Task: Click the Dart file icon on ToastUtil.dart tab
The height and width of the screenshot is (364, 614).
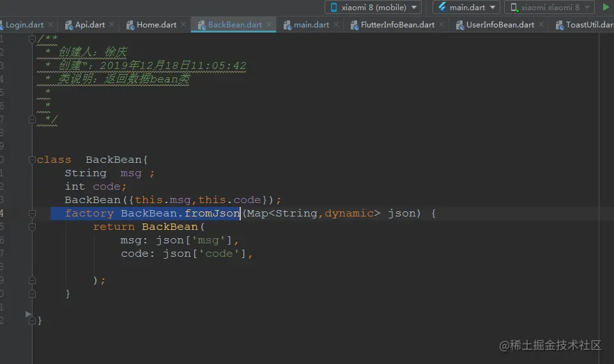Action: click(560, 25)
